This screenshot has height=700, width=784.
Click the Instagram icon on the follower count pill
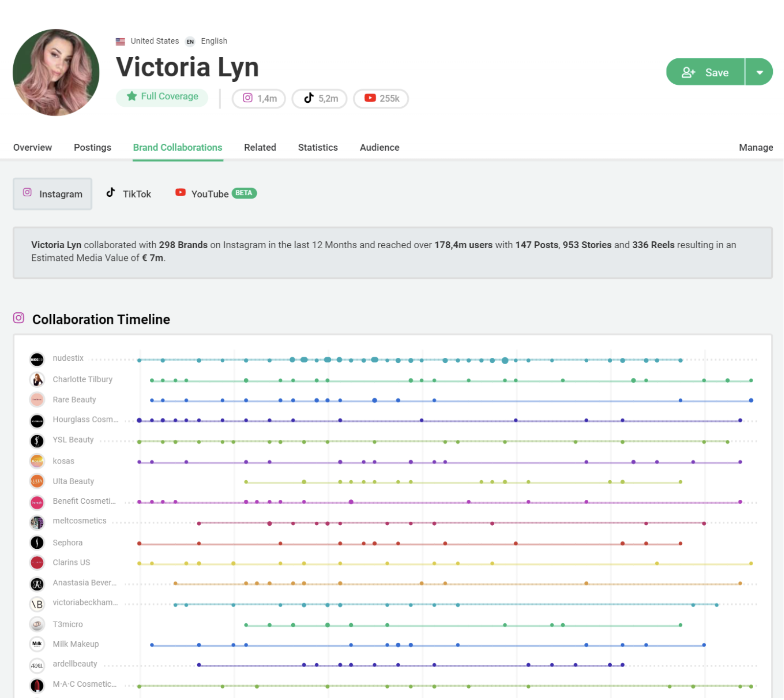(248, 98)
